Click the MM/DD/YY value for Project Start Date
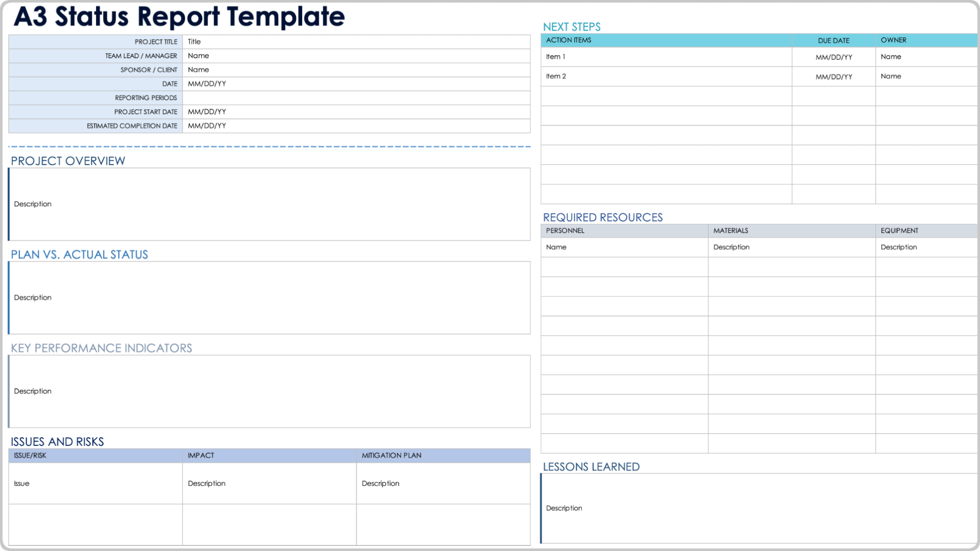Screen dimensions: 980x551 356,112
